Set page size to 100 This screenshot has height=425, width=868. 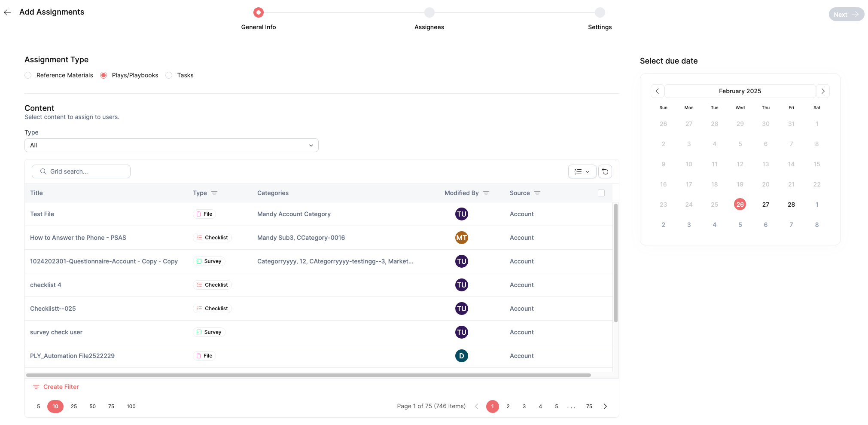click(131, 407)
